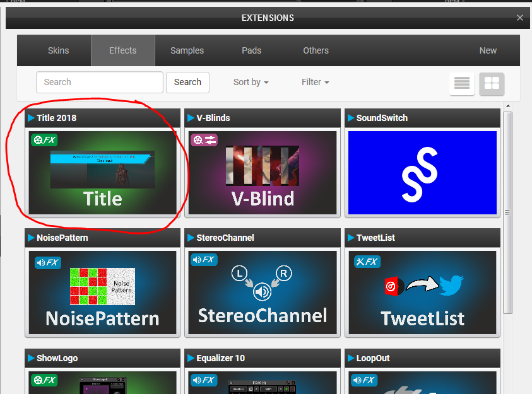Click the play arrow beside StereoChannel
The image size is (532, 394).
pos(191,238)
